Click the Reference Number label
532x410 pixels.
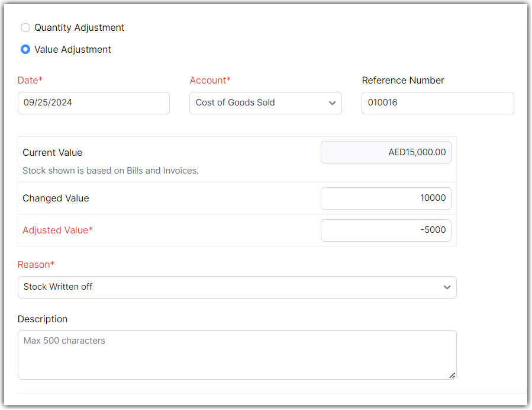point(403,81)
